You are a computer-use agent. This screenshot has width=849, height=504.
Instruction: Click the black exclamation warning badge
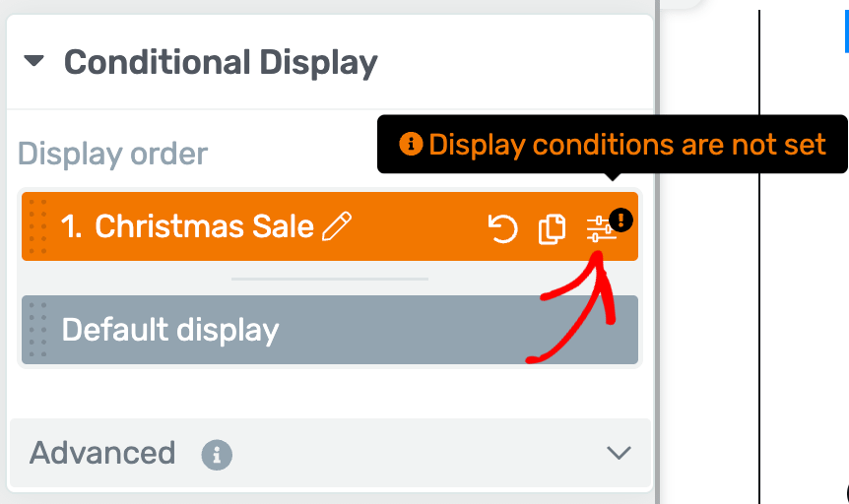coord(620,220)
